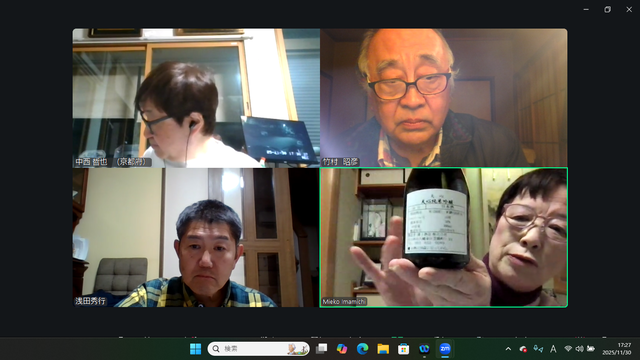Launch Copilot from the taskbar
This screenshot has height=360, width=640.
pos(342,349)
